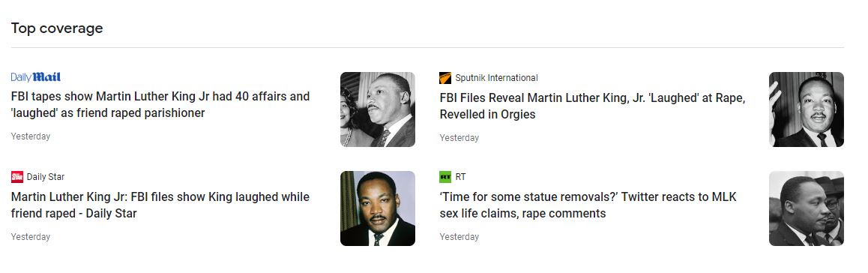
Task: Click the Sputnik International orange icon
Action: (445, 78)
